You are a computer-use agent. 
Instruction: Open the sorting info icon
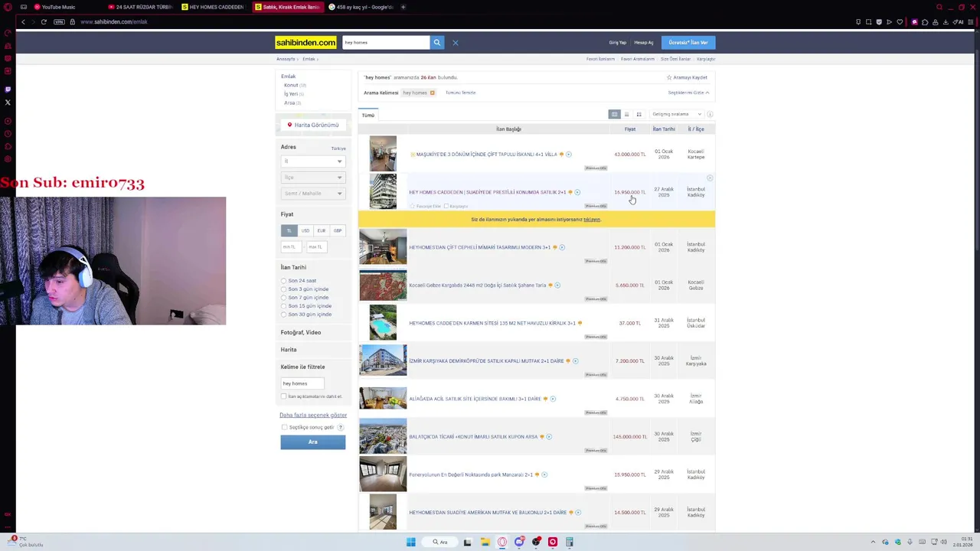(710, 114)
